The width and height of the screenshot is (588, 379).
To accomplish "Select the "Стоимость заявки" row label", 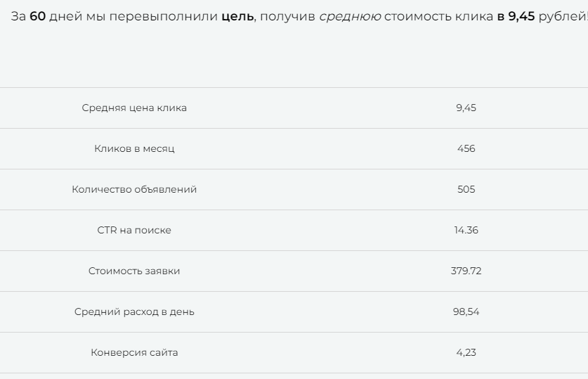I will pos(134,271).
